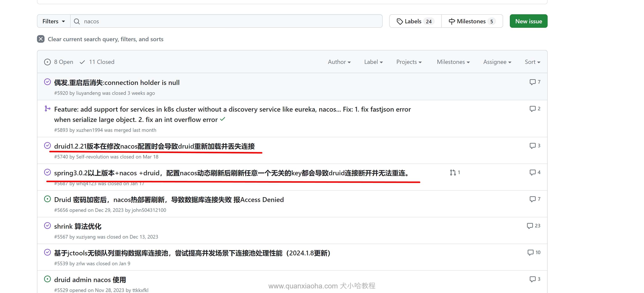Click open issue icon for #5656
This screenshot has height=293, width=644.
(x=47, y=199)
